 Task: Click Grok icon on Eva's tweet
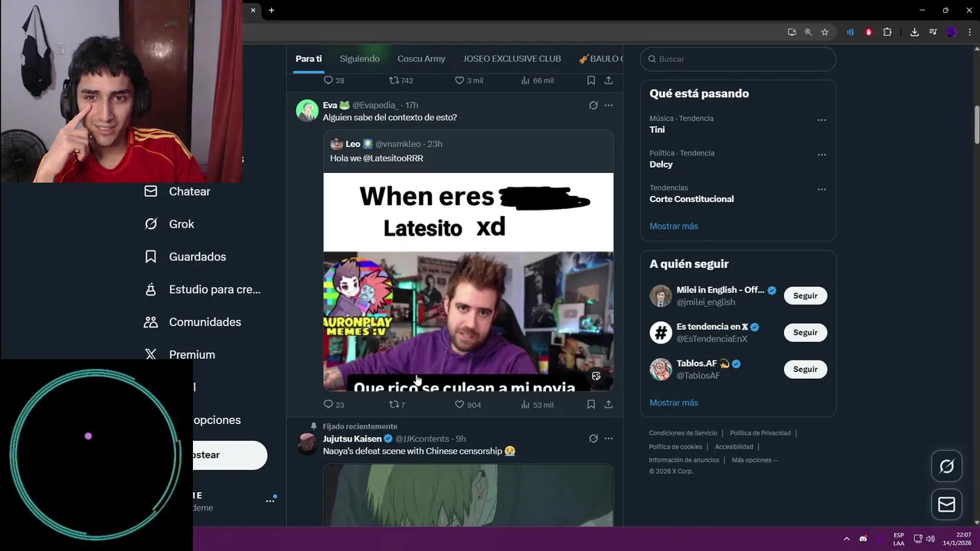point(593,106)
